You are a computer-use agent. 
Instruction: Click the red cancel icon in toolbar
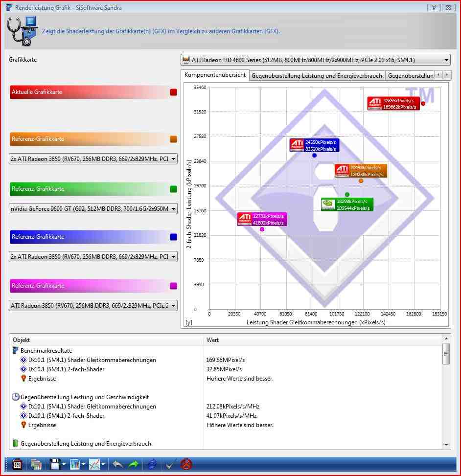coord(186,464)
